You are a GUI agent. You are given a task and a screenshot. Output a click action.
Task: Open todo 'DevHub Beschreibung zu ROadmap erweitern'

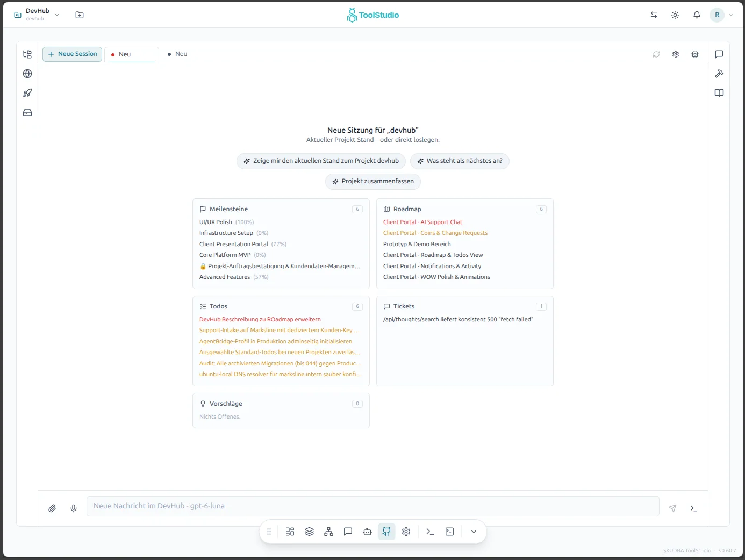(260, 320)
